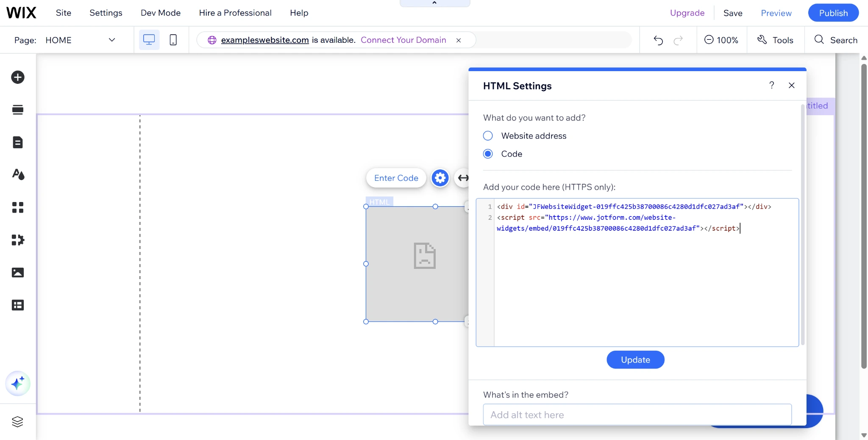Screen dimensions: 868x440
Task: Click the globe icon beside the domain
Action: click(x=212, y=40)
